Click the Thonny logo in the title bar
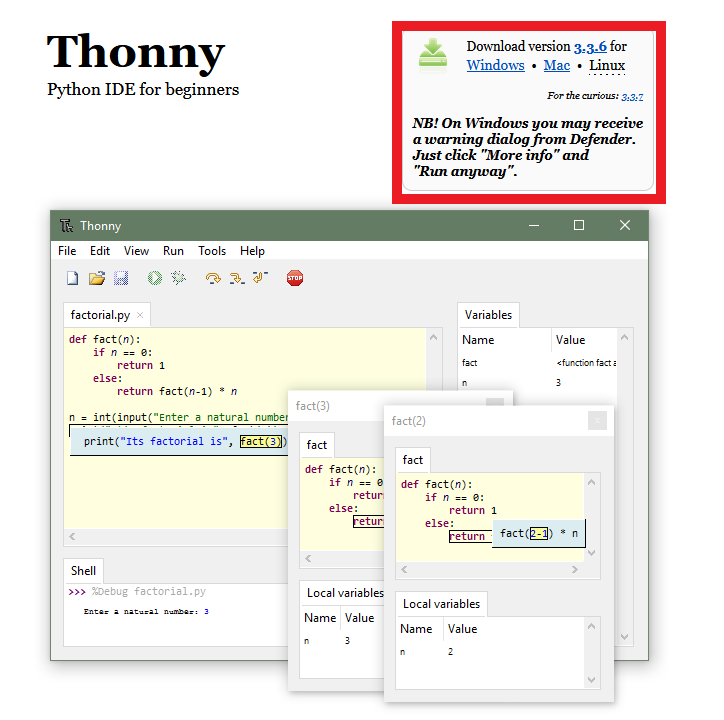 pyautogui.click(x=66, y=225)
